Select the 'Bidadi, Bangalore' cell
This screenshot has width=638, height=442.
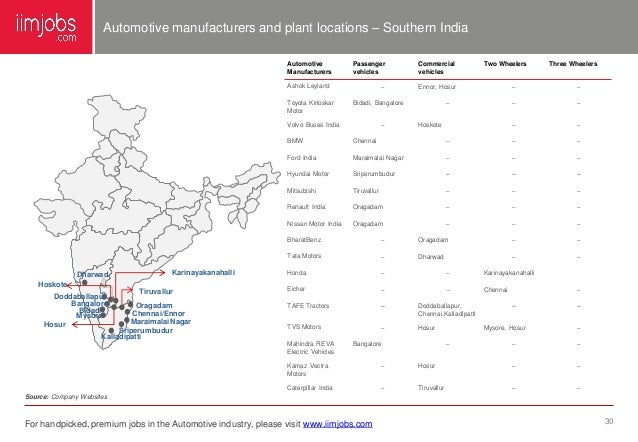click(378, 103)
